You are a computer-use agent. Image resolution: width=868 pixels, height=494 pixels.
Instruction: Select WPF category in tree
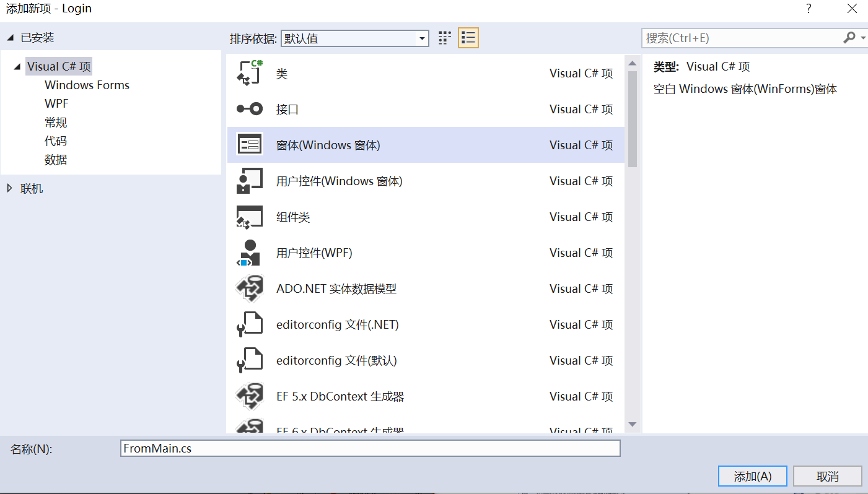pos(57,103)
